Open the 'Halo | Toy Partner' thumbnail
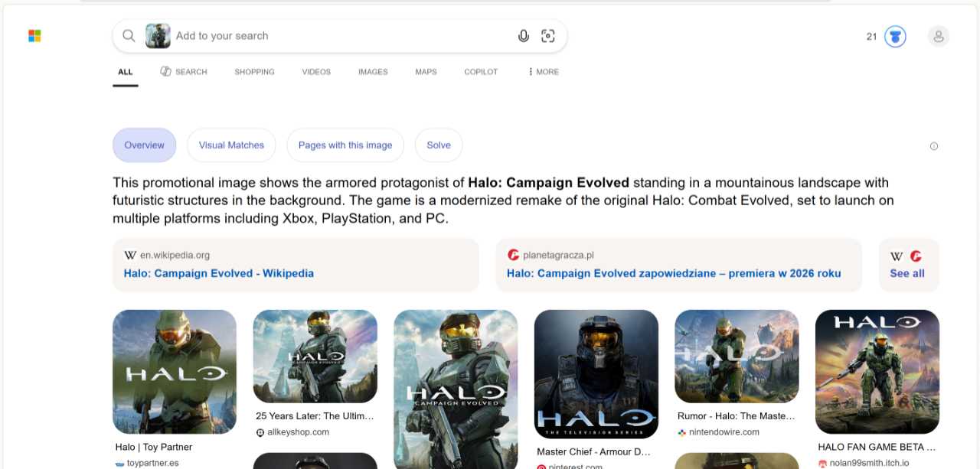Viewport: 980px width, 469px height. [x=175, y=372]
